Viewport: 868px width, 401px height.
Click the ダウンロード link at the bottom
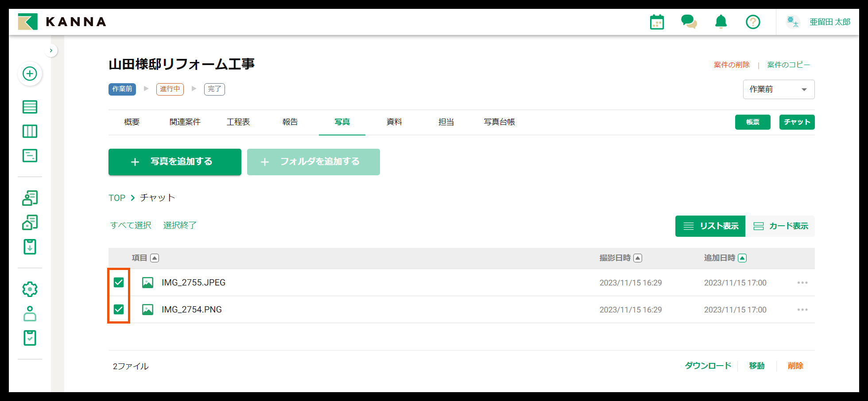[708, 366]
